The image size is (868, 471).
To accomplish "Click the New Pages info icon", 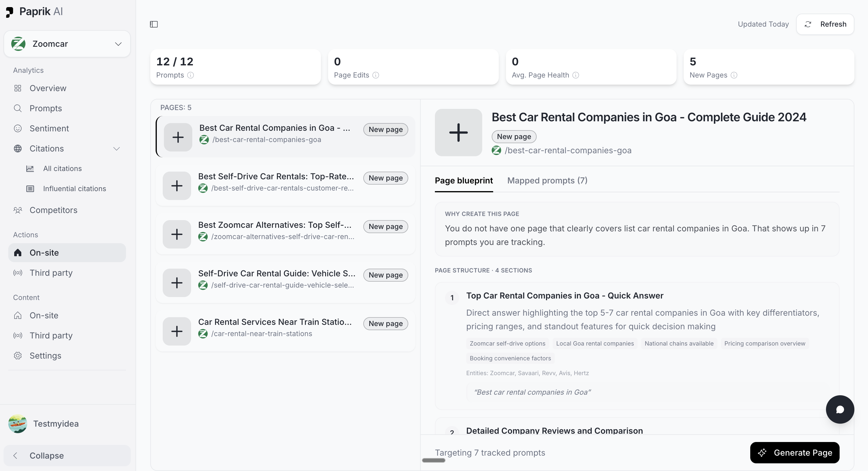I will pos(734,75).
